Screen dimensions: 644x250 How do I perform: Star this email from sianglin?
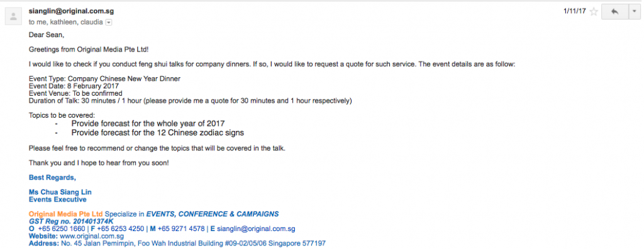click(594, 11)
